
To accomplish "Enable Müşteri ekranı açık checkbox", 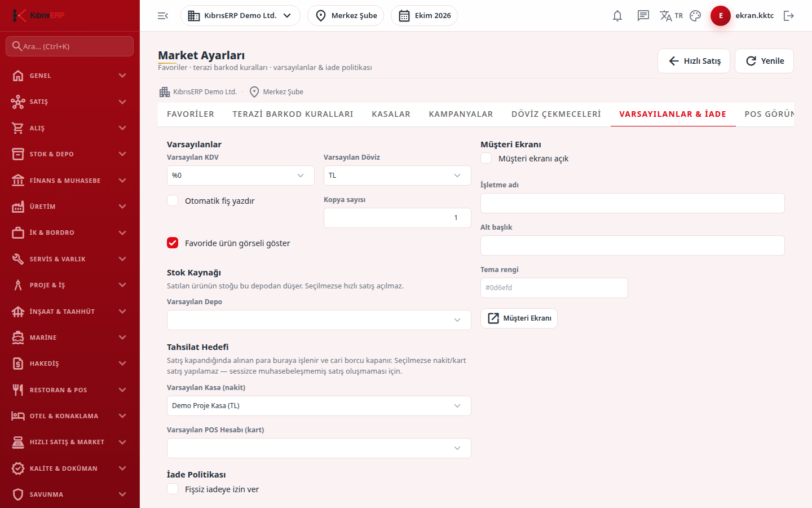I will click(486, 159).
